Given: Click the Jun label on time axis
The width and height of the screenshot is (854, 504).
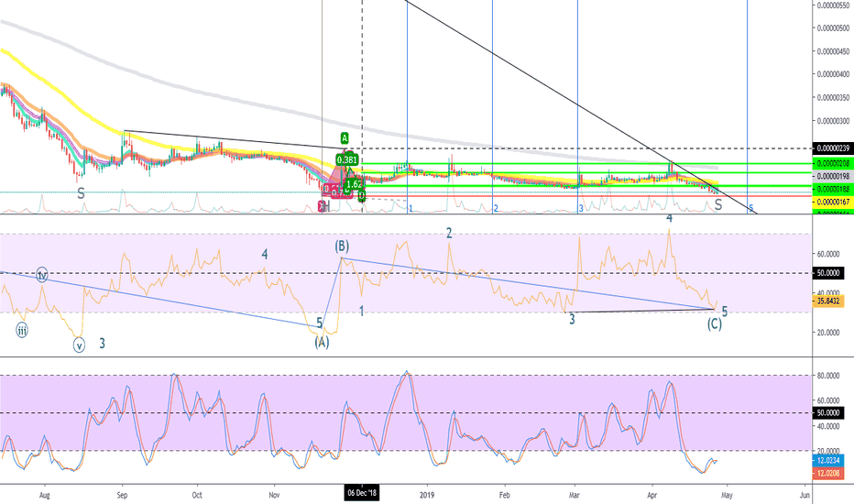Looking at the screenshot, I should coord(805,495).
